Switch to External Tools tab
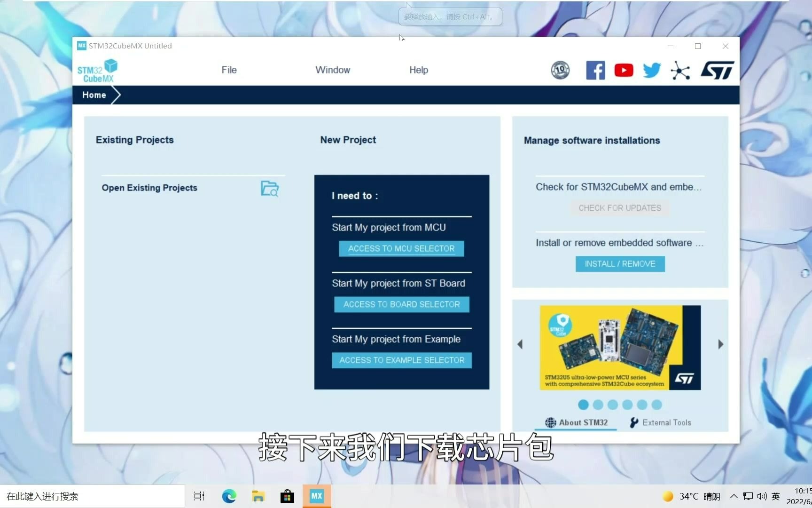 tap(660, 422)
